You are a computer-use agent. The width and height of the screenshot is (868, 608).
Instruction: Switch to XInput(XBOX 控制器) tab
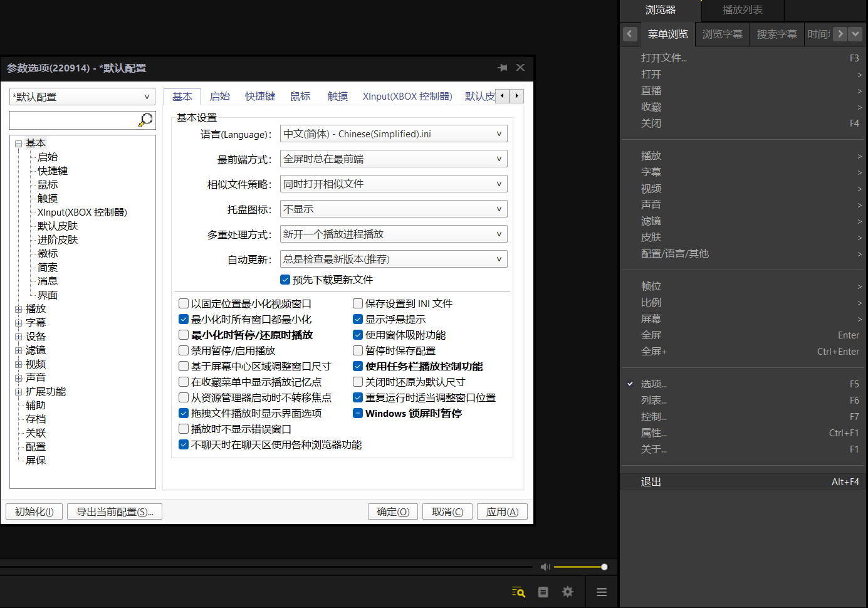point(407,97)
